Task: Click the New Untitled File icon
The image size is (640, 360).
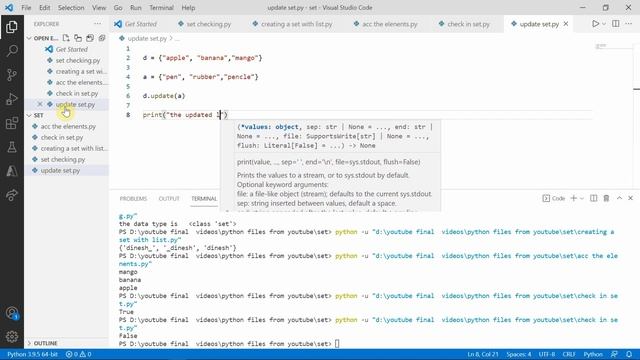Action: click(66, 38)
